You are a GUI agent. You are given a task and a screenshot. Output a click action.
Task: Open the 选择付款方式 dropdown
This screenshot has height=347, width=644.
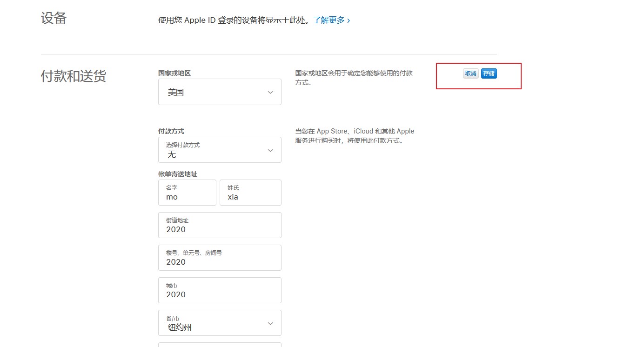(x=220, y=150)
